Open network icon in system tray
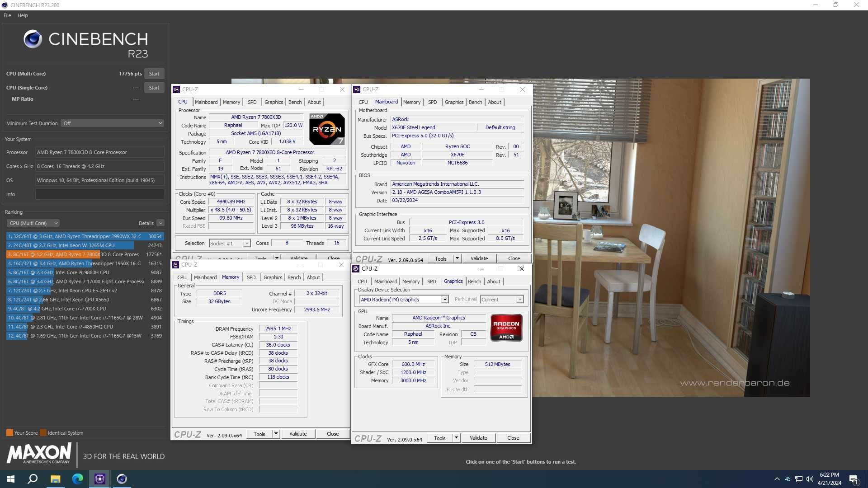Image resolution: width=868 pixels, height=488 pixels. tap(799, 479)
